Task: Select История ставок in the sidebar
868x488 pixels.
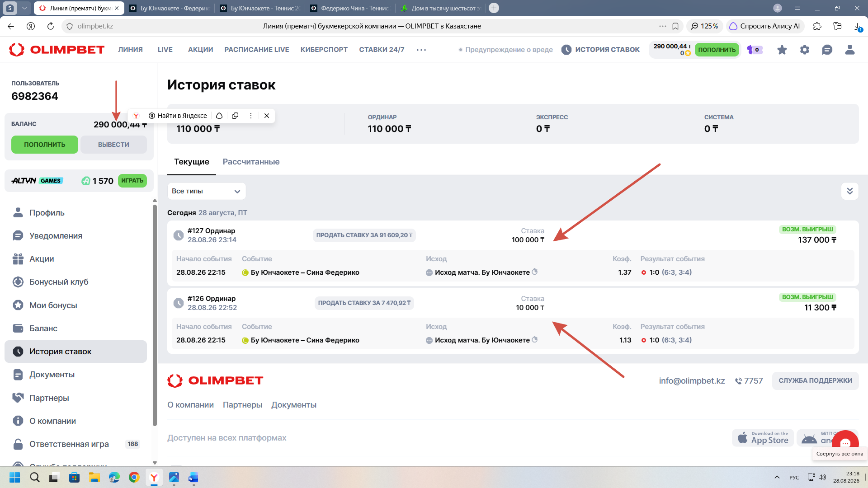Action: point(75,352)
